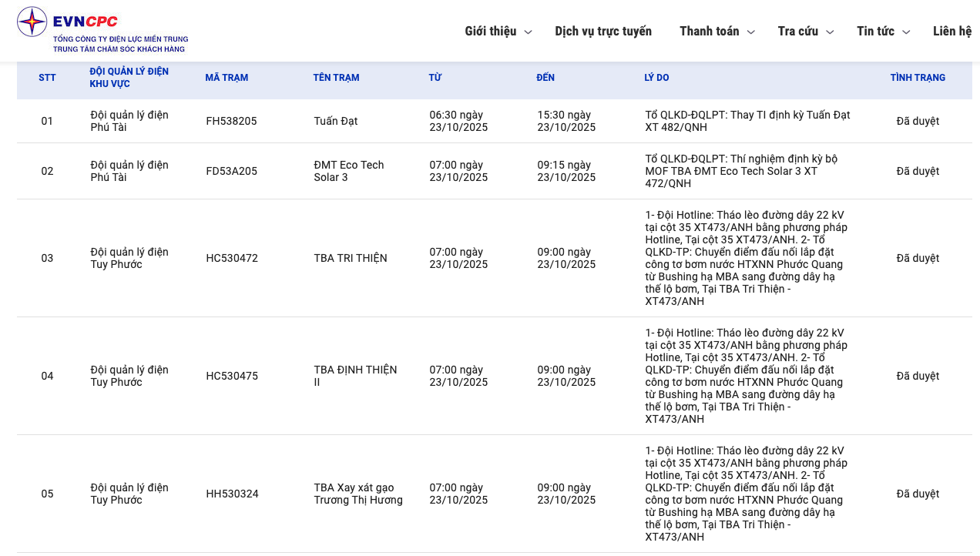
Task: Go to Dịch vụ trực tuyến
Action: [x=603, y=32]
